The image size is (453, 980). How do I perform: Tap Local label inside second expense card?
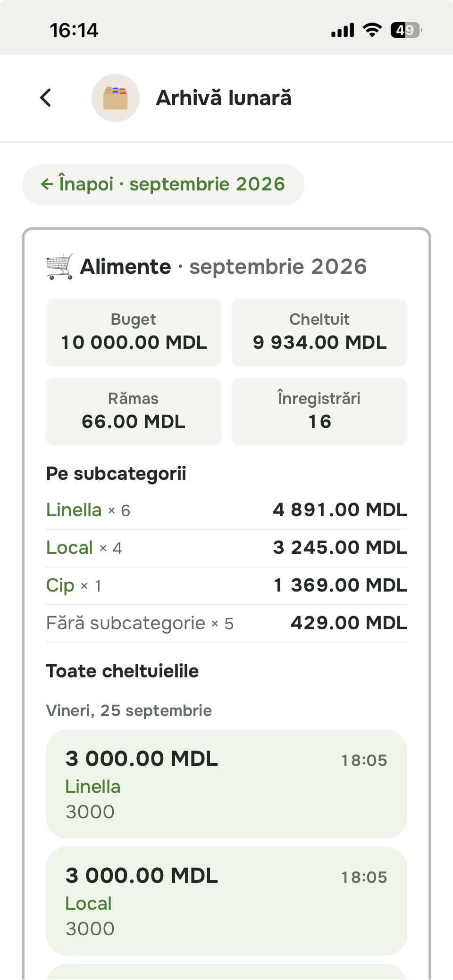pyautogui.click(x=89, y=904)
